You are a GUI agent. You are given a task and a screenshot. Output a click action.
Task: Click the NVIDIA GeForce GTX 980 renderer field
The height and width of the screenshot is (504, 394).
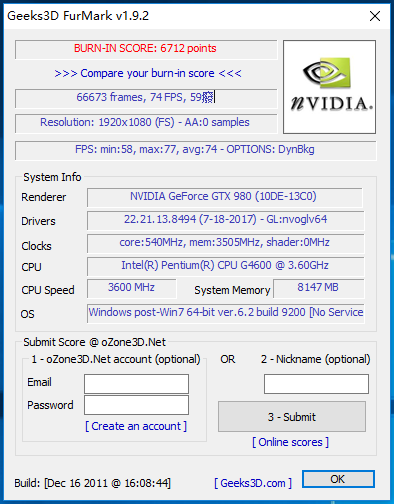[x=225, y=197]
